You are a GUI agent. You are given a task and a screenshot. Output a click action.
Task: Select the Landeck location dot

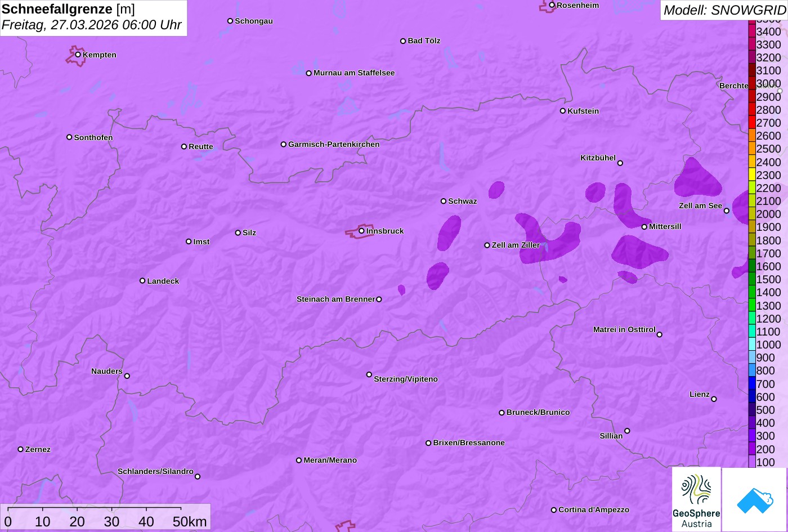[x=142, y=281]
